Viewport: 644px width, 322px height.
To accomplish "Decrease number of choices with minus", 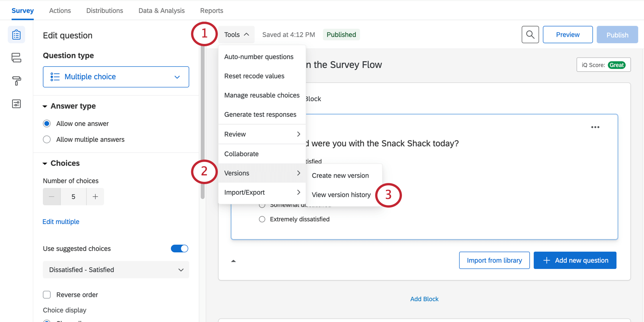I will click(x=52, y=197).
